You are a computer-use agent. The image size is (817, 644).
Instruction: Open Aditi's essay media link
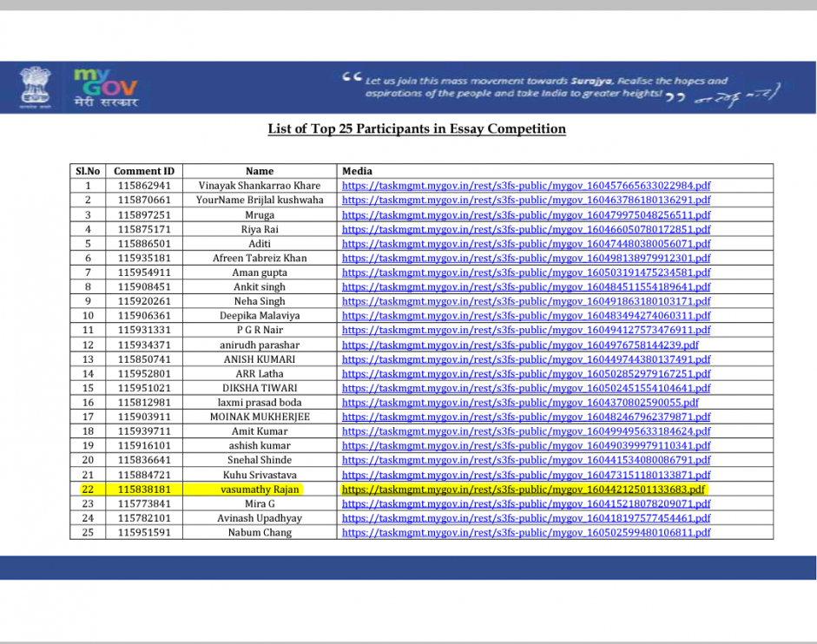click(x=525, y=244)
